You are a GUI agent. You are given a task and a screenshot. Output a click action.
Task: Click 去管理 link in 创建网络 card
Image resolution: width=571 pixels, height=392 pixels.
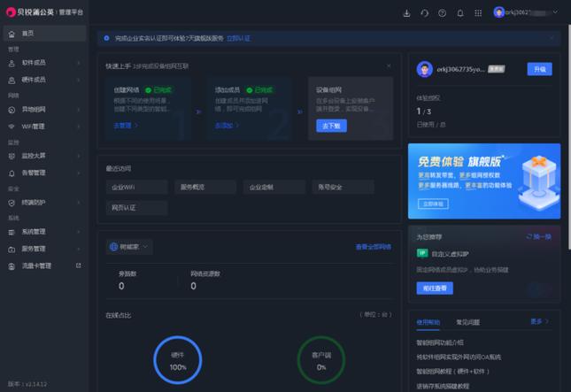point(126,126)
